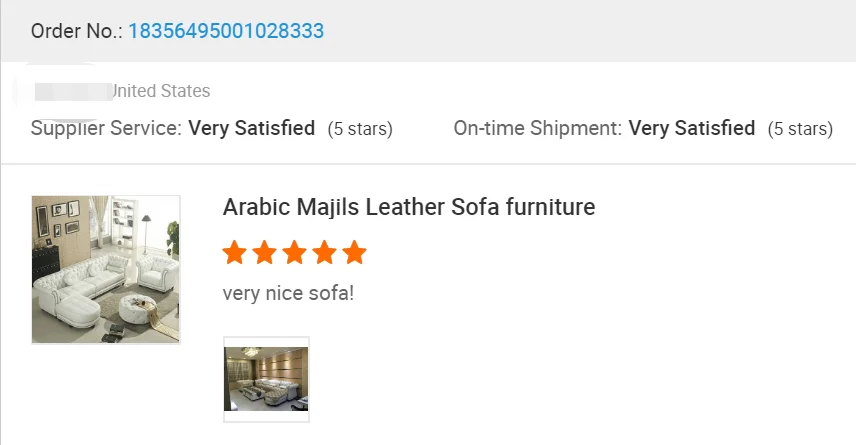Click the fourth orange rating star
Screen dimensions: 856x445
click(325, 252)
